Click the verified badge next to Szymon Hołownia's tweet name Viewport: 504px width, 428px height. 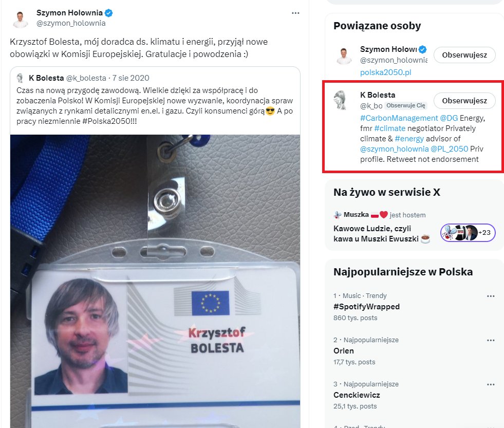click(108, 13)
